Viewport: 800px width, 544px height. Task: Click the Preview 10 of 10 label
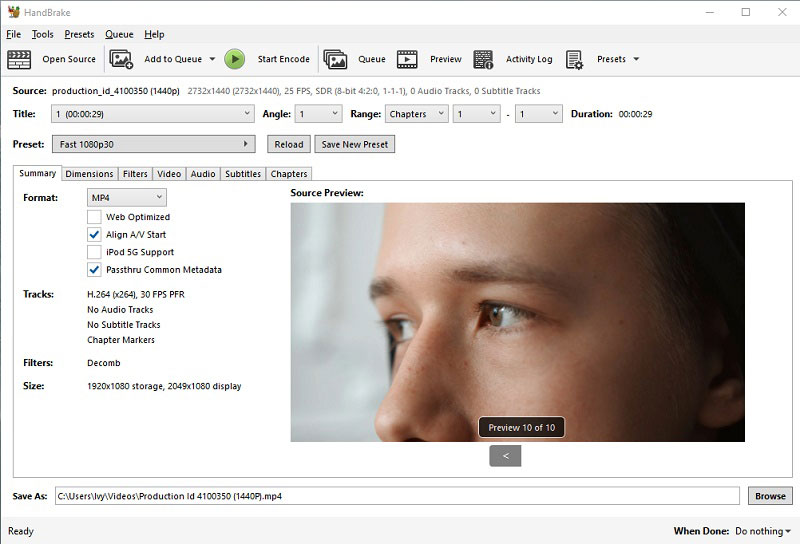click(x=521, y=428)
